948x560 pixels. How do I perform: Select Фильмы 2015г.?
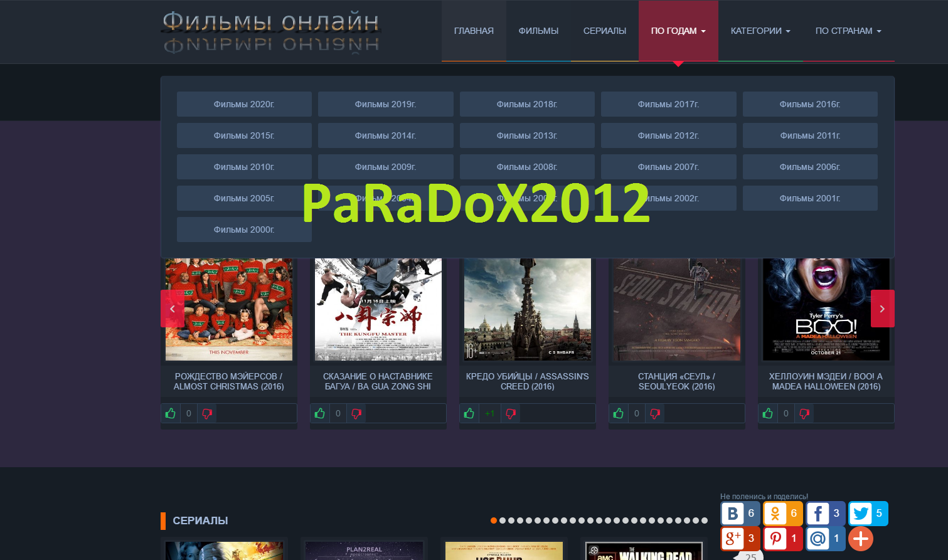click(244, 135)
